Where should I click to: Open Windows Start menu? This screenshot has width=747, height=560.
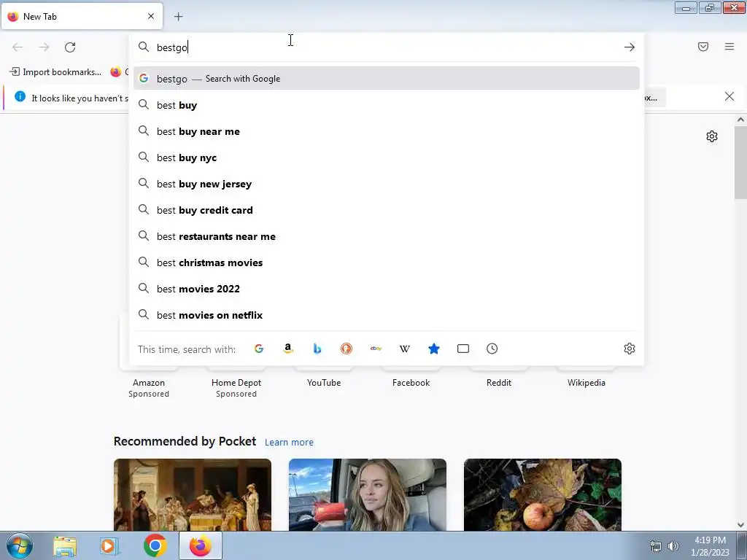tap(19, 545)
